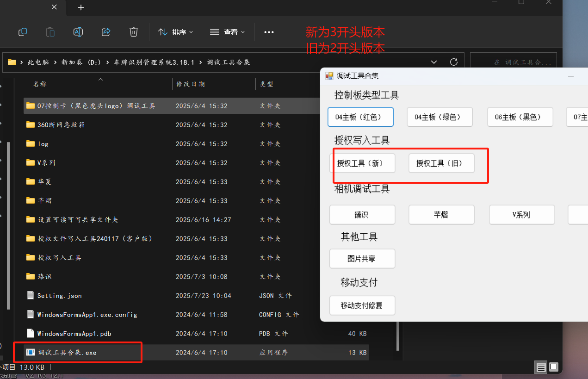Viewport: 588px width, 379px height.
Task: Select the Copy icon in Explorer toolbar
Action: tap(22, 32)
